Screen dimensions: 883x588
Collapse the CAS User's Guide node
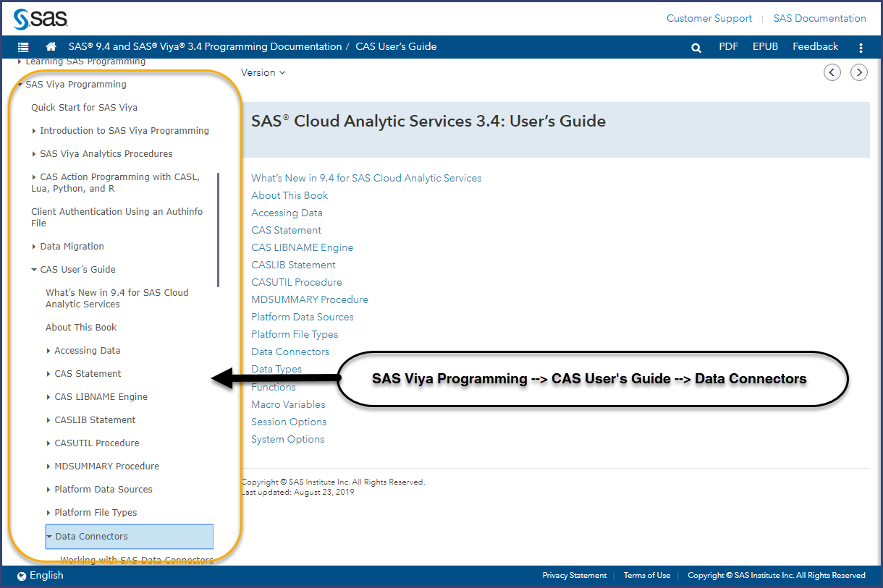pos(34,270)
